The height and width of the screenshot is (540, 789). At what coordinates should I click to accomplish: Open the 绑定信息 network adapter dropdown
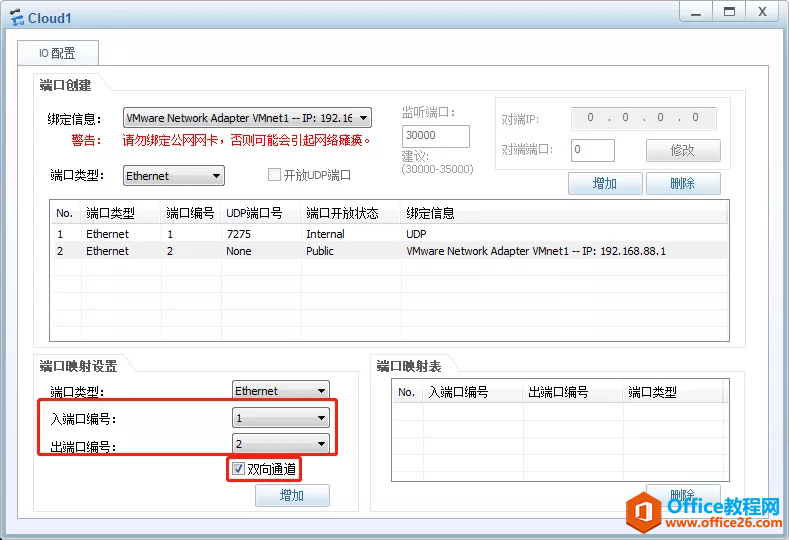click(247, 118)
